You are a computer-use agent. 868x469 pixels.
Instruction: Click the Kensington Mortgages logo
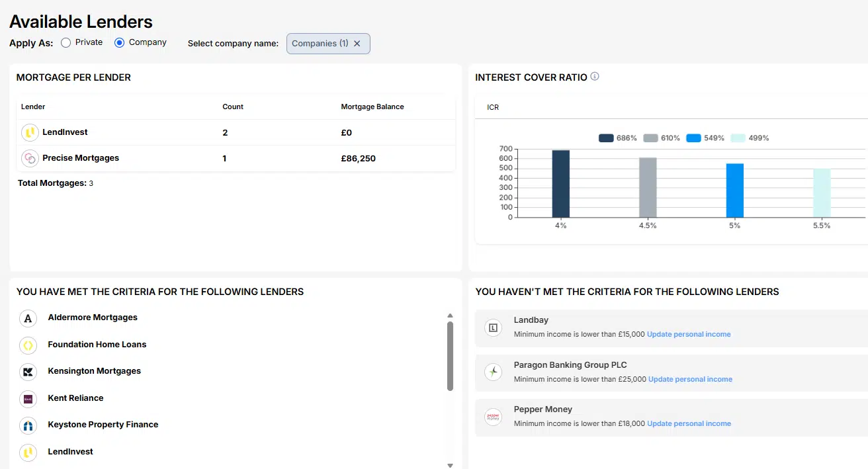click(28, 372)
